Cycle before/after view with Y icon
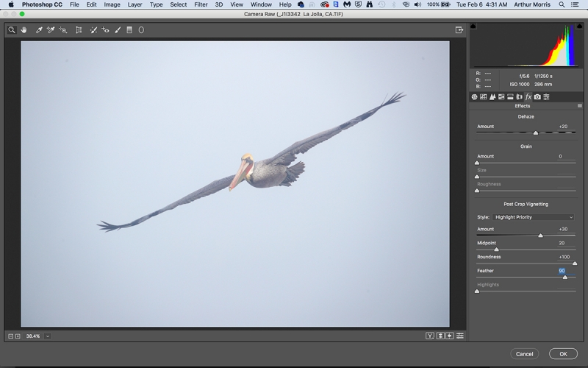This screenshot has height=368, width=588. [430, 336]
